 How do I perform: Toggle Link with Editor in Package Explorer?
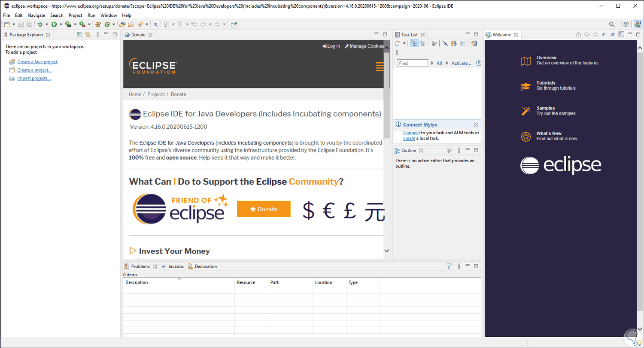pyautogui.click(x=88, y=35)
